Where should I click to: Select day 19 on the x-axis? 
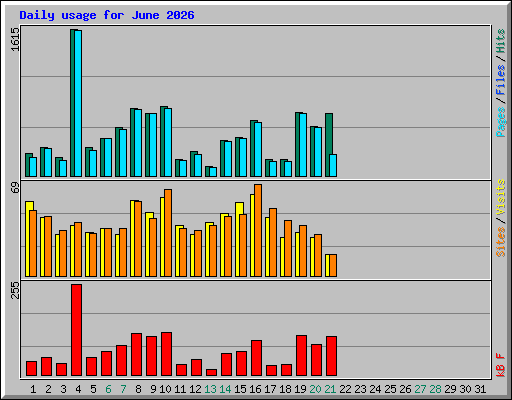pos(300,389)
